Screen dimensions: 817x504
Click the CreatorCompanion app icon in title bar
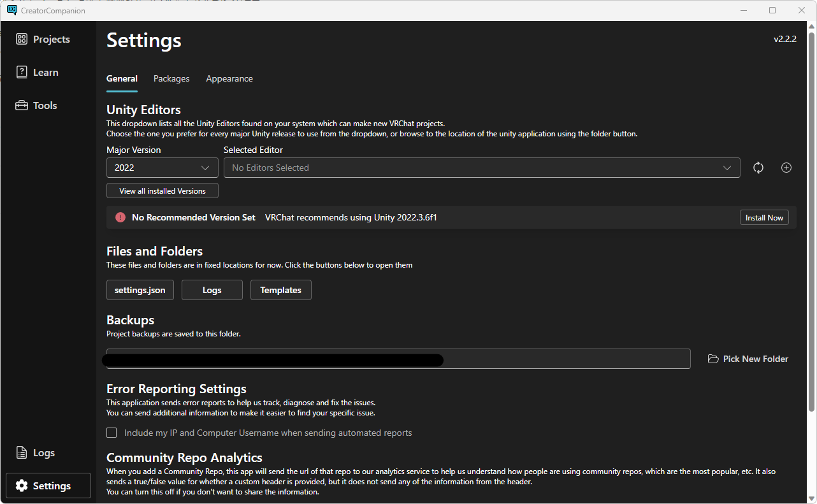(x=11, y=10)
